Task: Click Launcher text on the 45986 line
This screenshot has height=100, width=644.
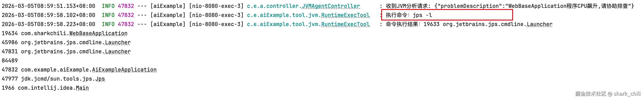Action: (x=118, y=42)
